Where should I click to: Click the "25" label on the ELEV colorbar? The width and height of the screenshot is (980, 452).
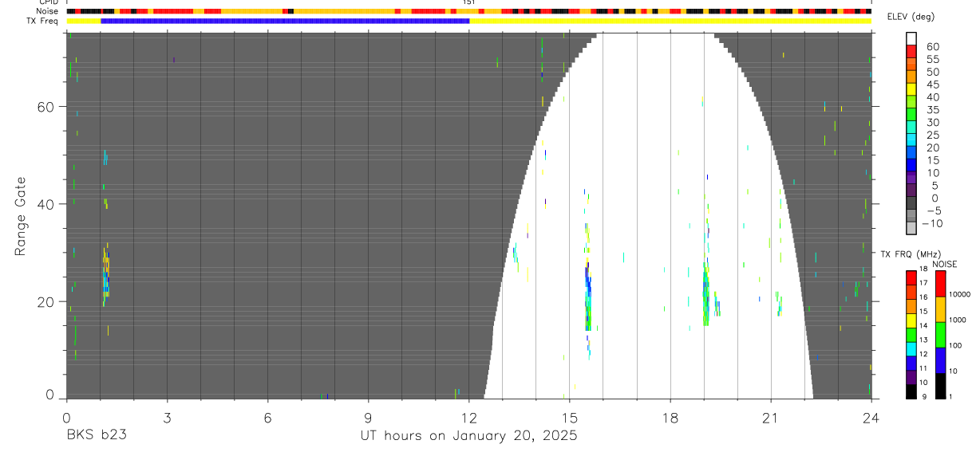[x=933, y=135]
